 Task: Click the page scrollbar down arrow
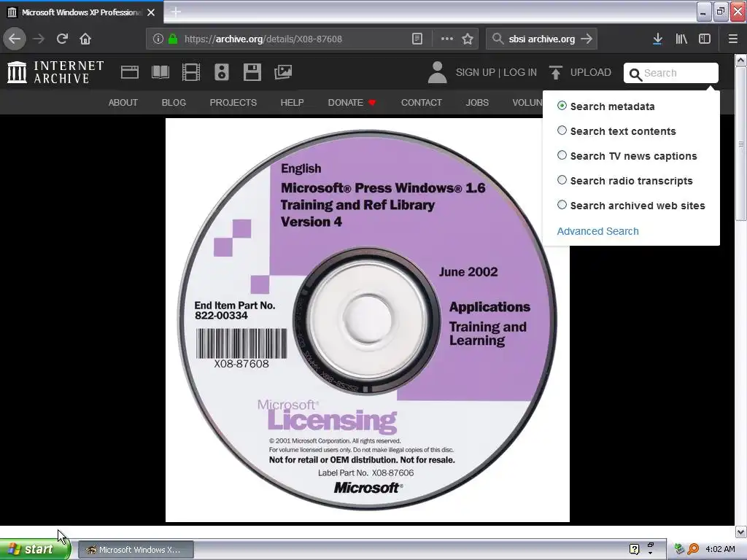tap(741, 532)
